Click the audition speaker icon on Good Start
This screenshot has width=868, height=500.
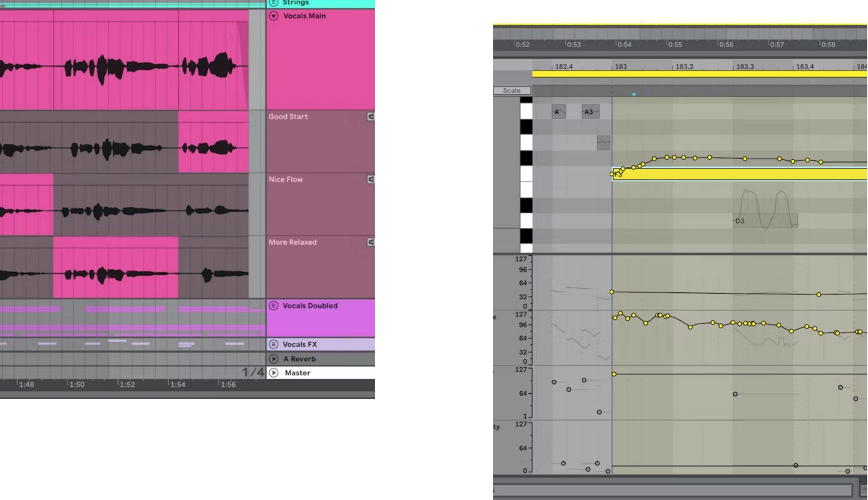(x=371, y=117)
